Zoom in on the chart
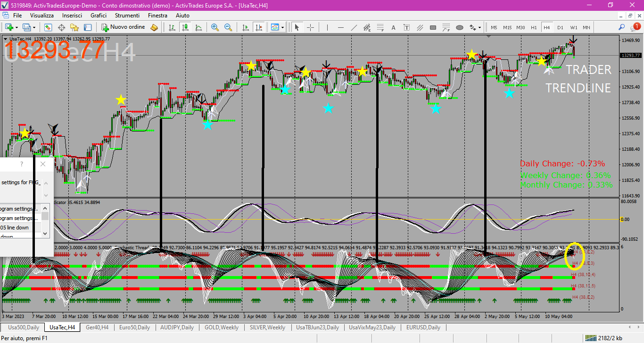The width and height of the screenshot is (644, 343). 215,27
